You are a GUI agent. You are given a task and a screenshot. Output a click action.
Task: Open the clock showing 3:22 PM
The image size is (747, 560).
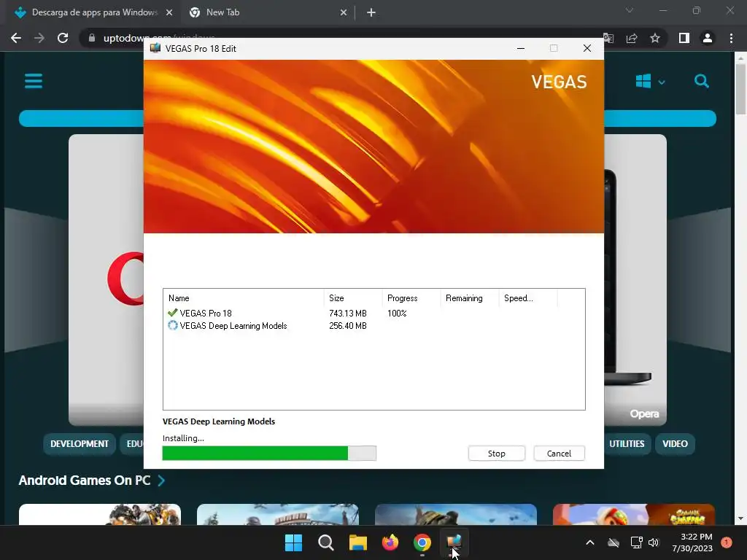tap(692, 542)
